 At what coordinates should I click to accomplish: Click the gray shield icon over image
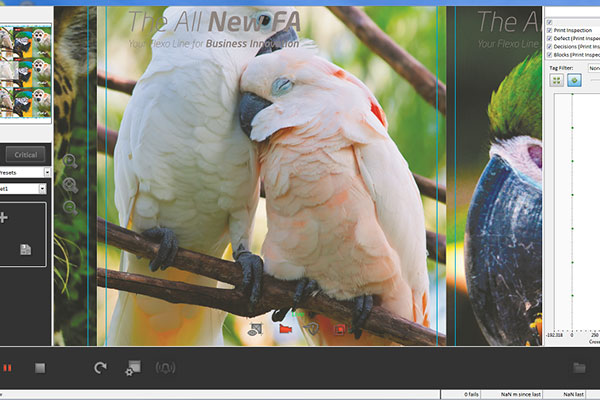click(x=311, y=328)
